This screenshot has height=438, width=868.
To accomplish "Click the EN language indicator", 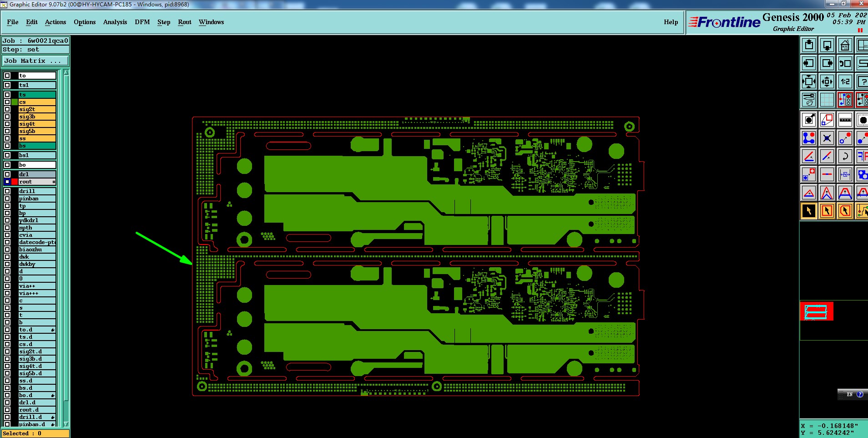I will pyautogui.click(x=849, y=394).
